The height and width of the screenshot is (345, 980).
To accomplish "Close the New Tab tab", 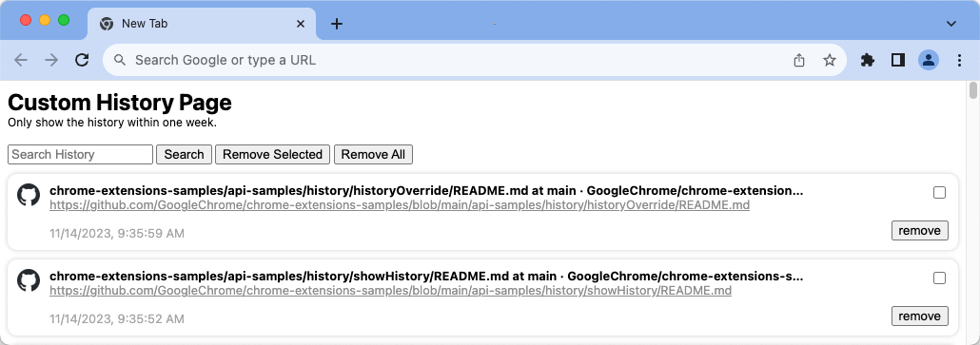I will (300, 24).
